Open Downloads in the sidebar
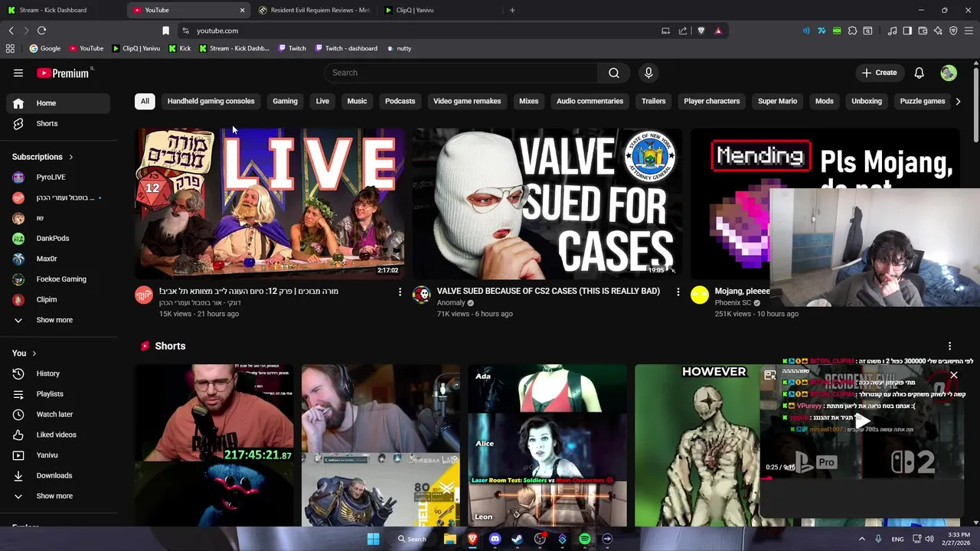The width and height of the screenshot is (980, 551). tap(58, 475)
